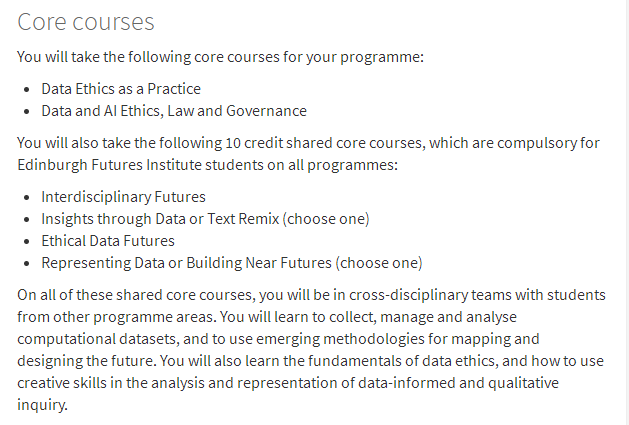The width and height of the screenshot is (629, 425).
Task: Click the bullet before "Interdisciplinary Futures"
Action: (27, 196)
